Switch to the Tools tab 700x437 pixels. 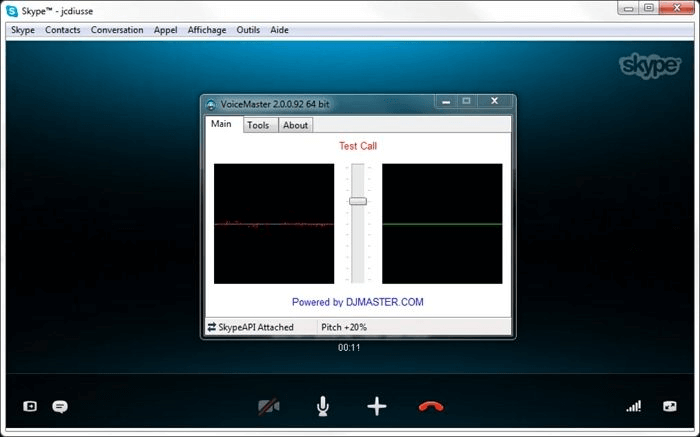coord(258,125)
